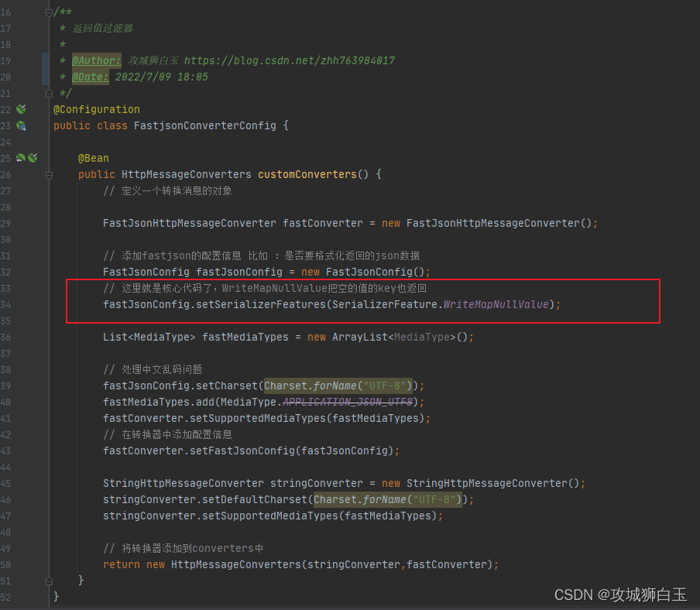Click StringHttpMessageConverter() constructor call

click(x=492, y=483)
